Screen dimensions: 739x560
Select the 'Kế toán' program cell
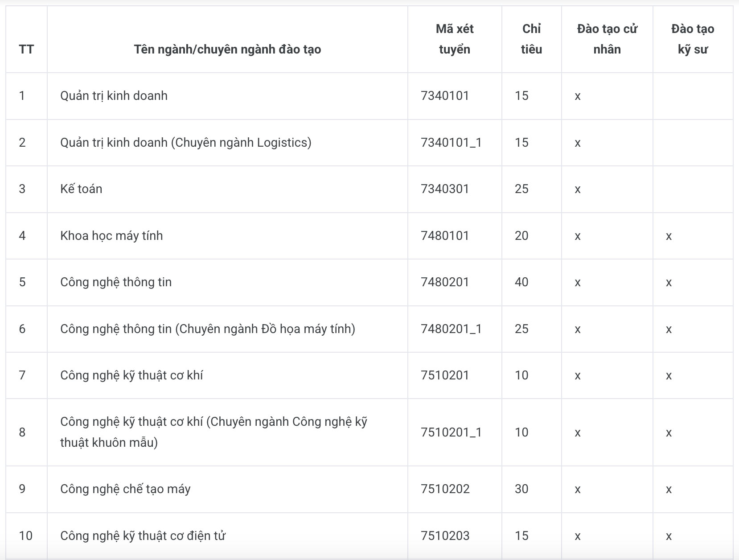tap(81, 189)
